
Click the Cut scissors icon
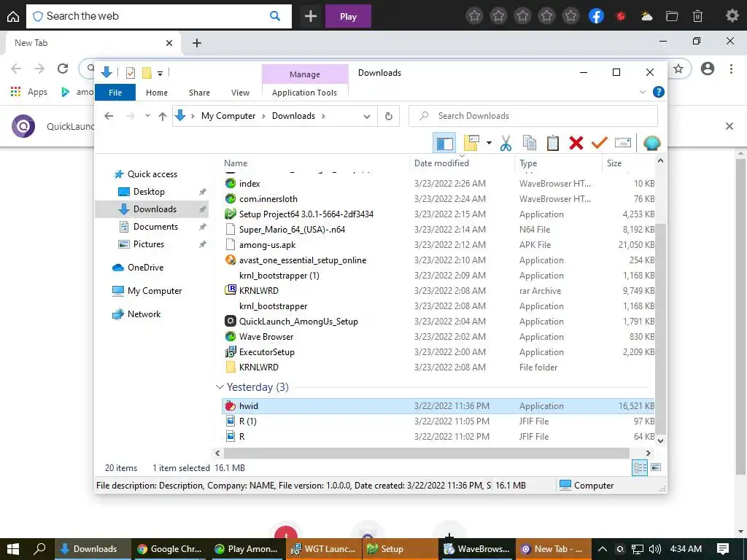[506, 143]
